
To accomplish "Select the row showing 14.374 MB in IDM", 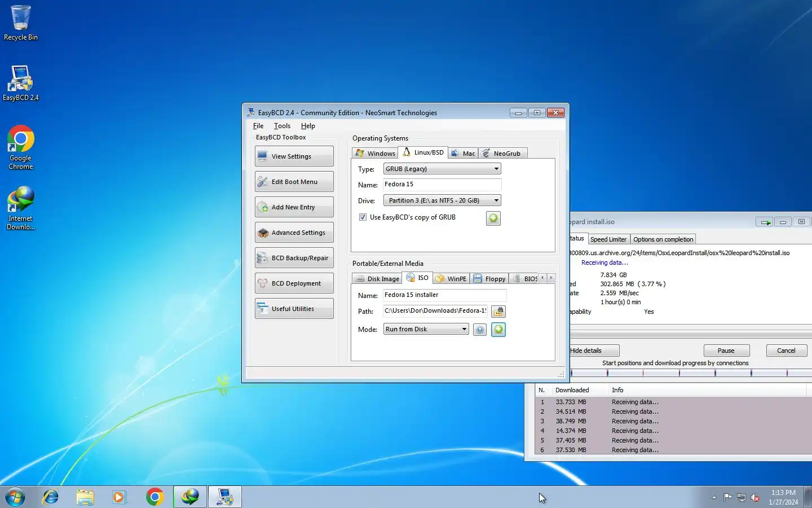I will tap(673, 431).
